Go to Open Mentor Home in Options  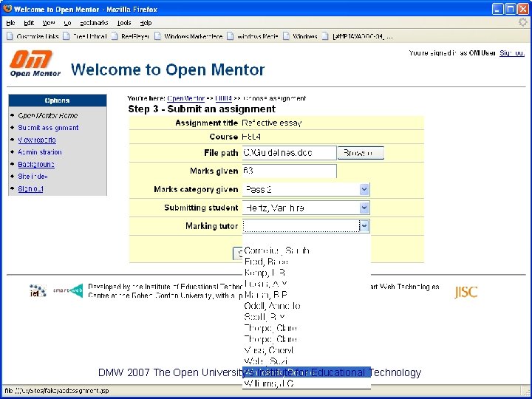(x=48, y=115)
